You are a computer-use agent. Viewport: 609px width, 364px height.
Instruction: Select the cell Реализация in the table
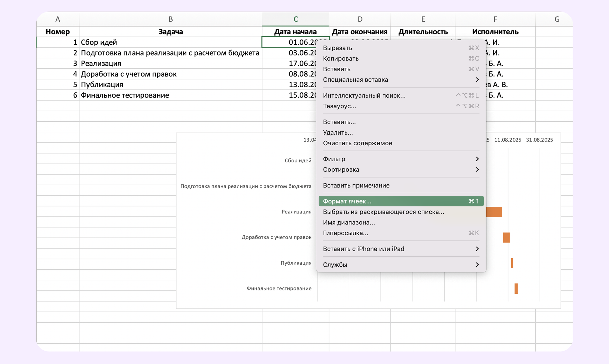171,64
